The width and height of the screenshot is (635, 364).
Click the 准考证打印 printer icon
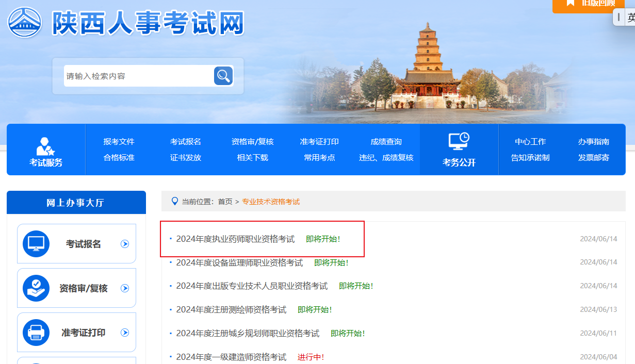36,333
